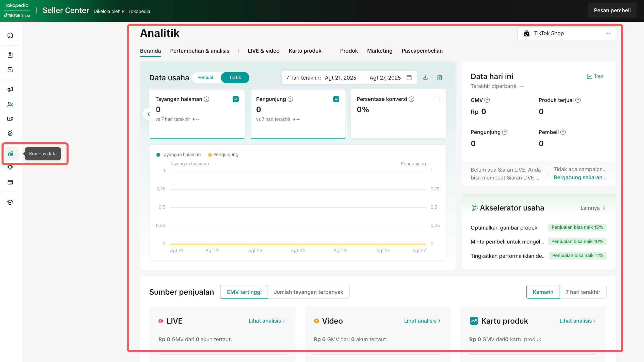Click the download data icon
This screenshot has width=644, height=362.
point(425,78)
